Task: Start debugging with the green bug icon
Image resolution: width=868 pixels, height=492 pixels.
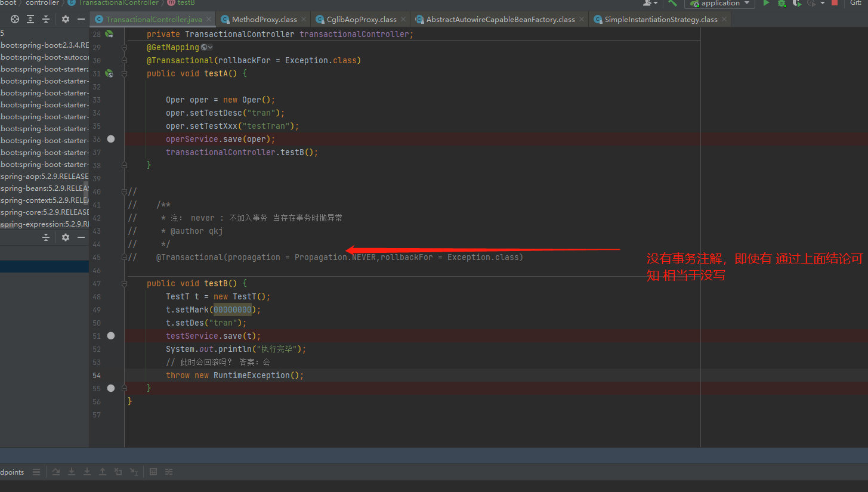Action: tap(781, 3)
